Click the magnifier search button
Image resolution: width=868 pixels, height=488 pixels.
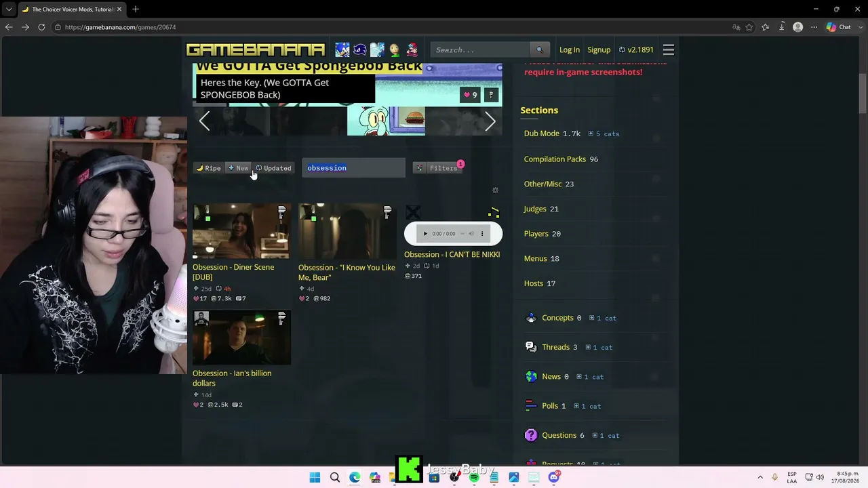[x=540, y=49]
